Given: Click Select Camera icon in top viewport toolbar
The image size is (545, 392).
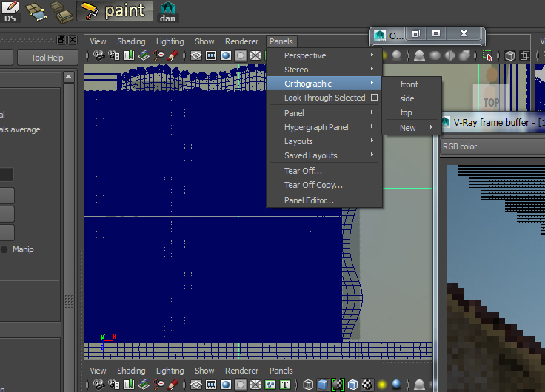Looking at the screenshot, I should pos(98,55).
